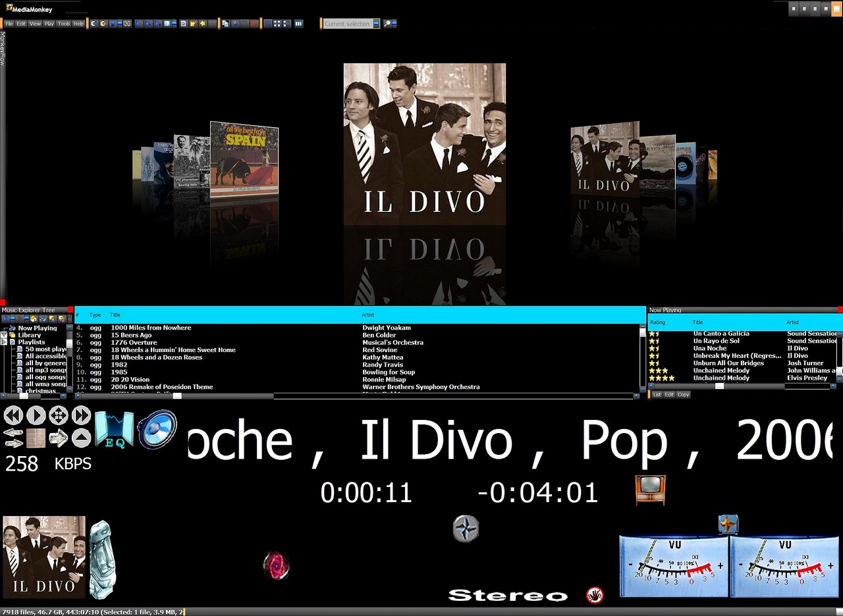Screen dimensions: 843x616
Task: Click the Copy button under Now Playing
Action: tap(684, 395)
